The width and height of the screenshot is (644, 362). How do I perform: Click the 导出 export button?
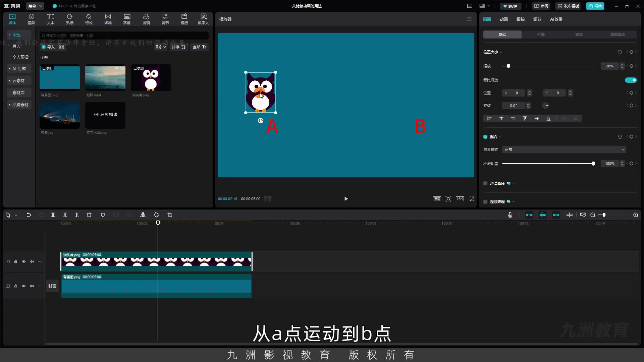595,6
